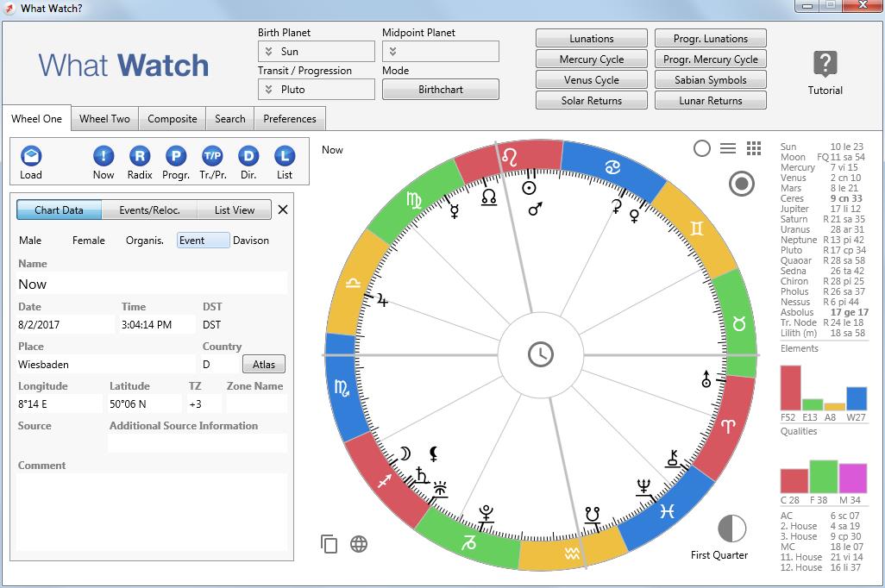Open the Transit / Progression Pluto dropdown

click(x=316, y=89)
